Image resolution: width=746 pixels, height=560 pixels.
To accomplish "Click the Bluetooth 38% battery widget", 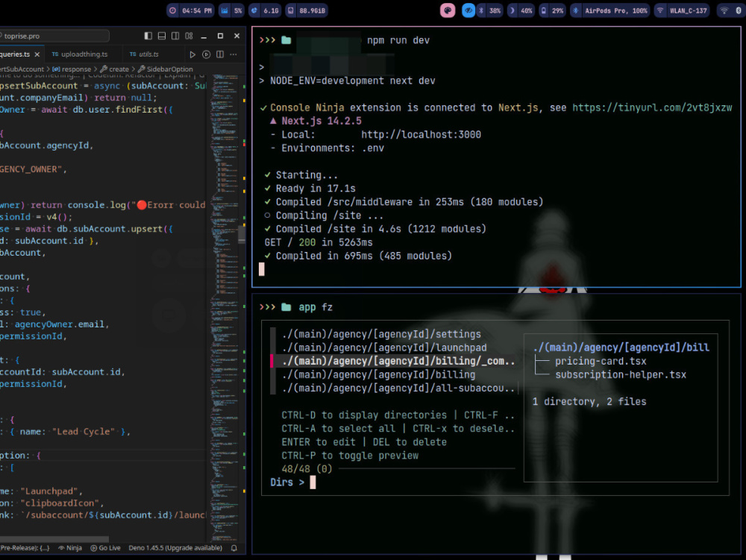I will tap(489, 10).
